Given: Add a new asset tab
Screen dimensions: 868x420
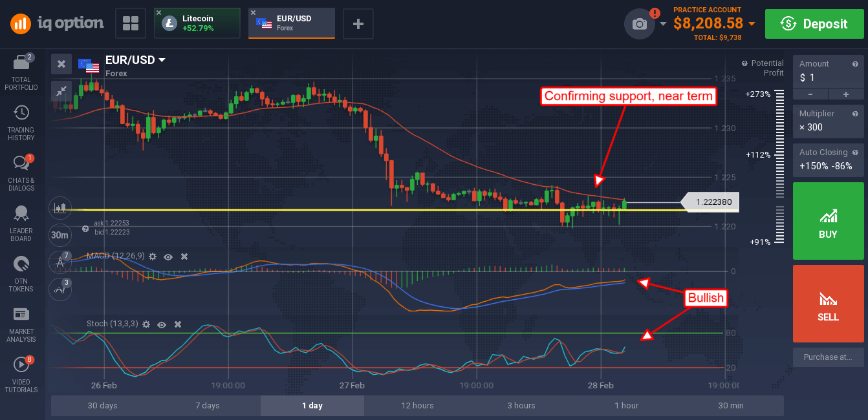Looking at the screenshot, I should coord(358,24).
